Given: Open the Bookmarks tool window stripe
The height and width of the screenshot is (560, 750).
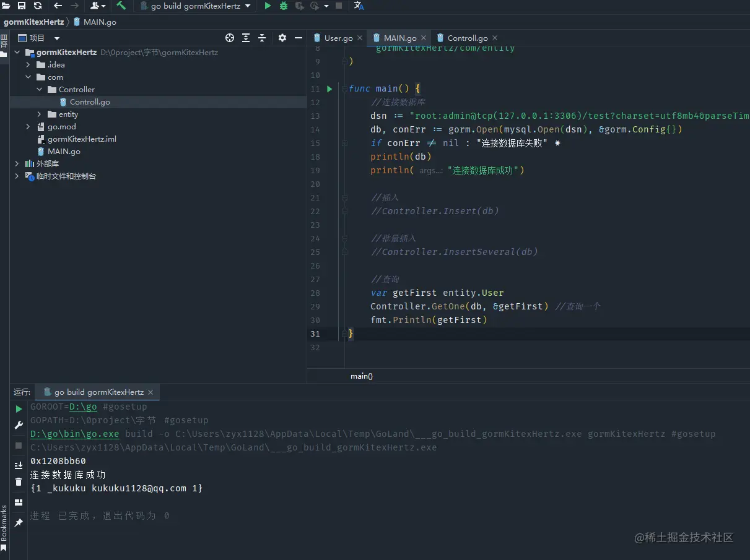Looking at the screenshot, I should [4, 528].
